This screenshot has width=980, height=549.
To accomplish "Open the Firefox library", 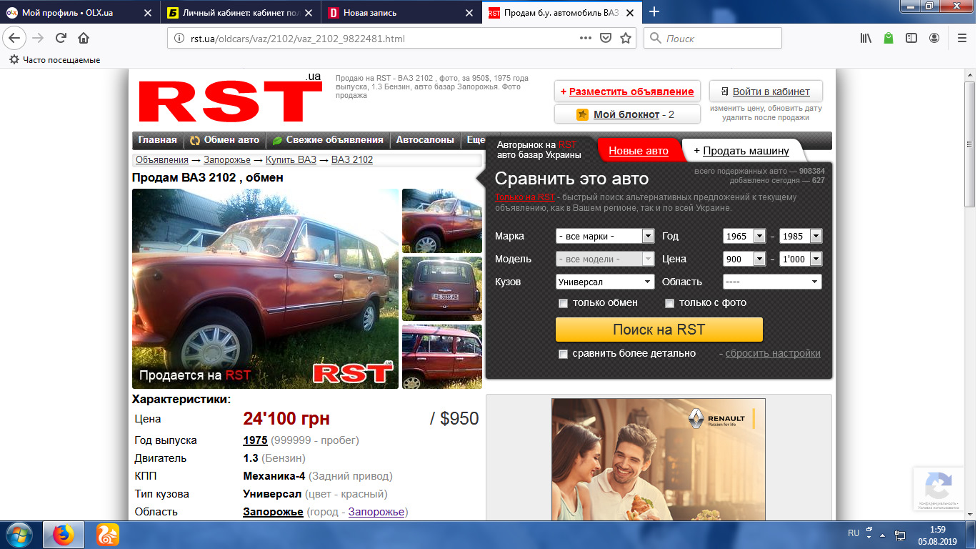I will 866,39.
